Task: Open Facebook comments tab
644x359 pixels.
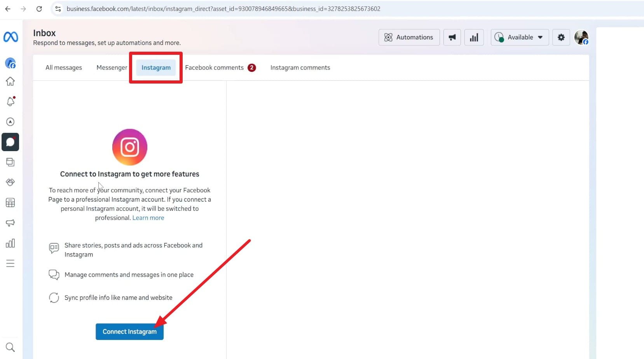Action: pos(220,68)
